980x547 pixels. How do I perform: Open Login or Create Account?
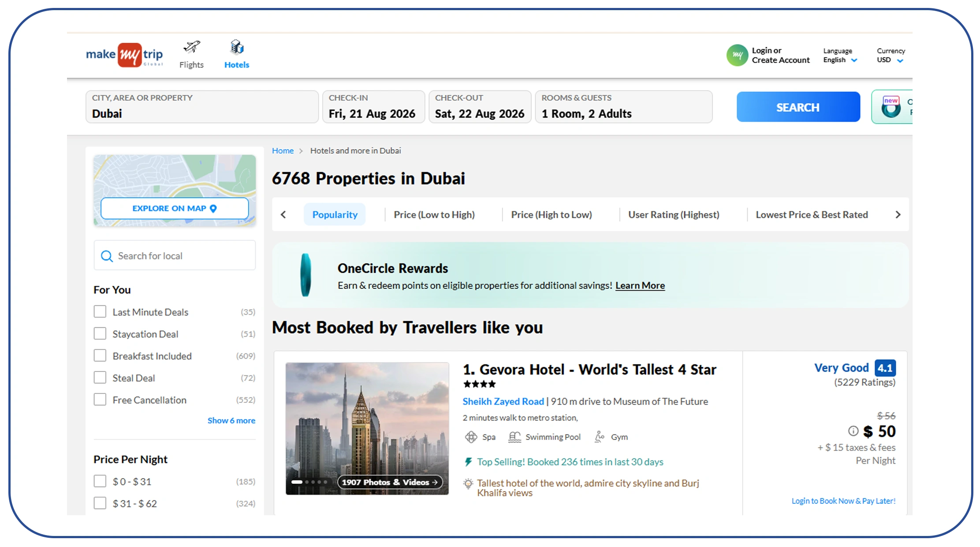click(781, 55)
